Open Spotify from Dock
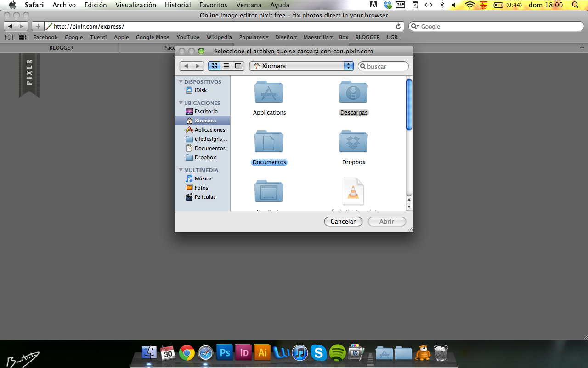This screenshot has width=588, height=368. pos(338,353)
